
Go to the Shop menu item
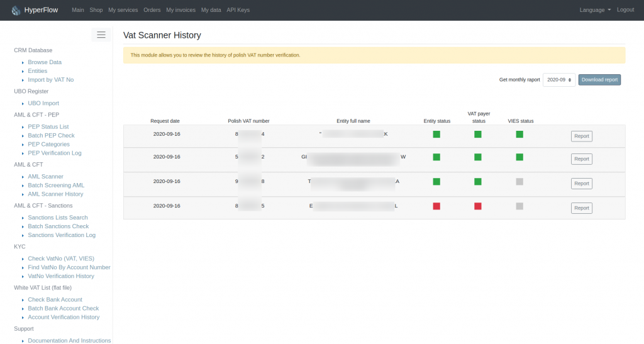96,10
